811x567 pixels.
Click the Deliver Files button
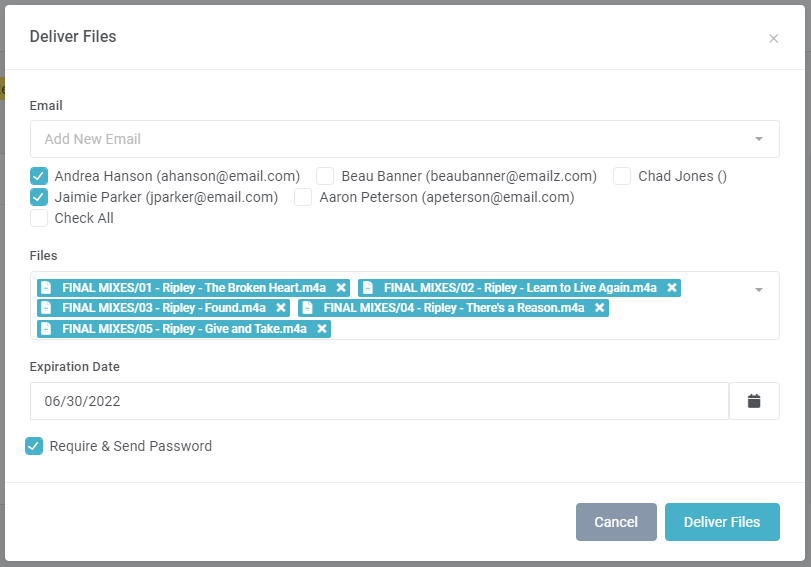point(722,522)
